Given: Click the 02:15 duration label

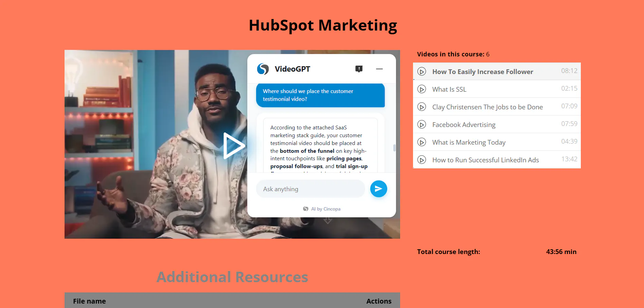Looking at the screenshot, I should tap(569, 88).
